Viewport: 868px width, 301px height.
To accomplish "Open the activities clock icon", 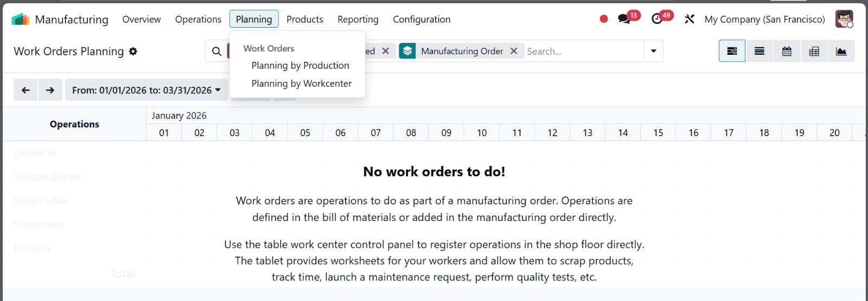I will click(x=657, y=20).
